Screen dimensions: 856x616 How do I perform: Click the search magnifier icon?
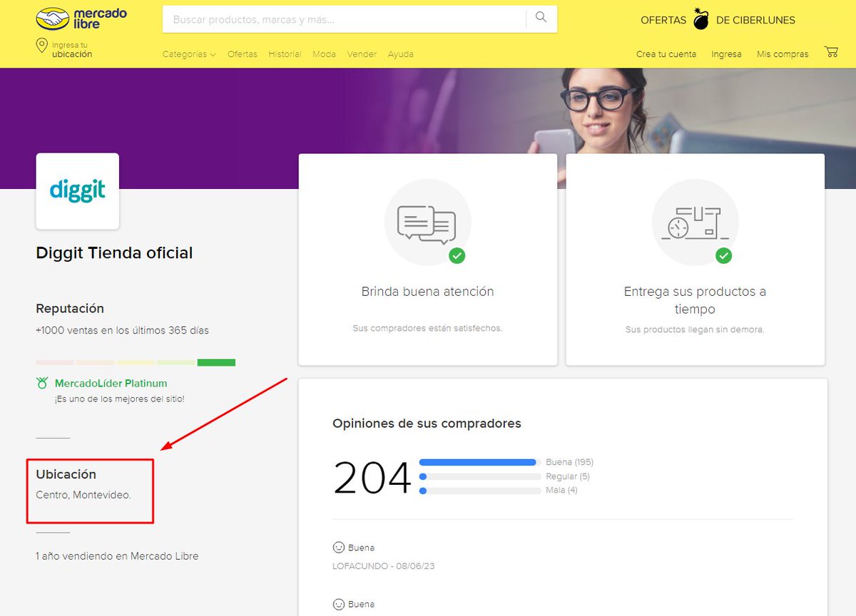pyautogui.click(x=541, y=18)
